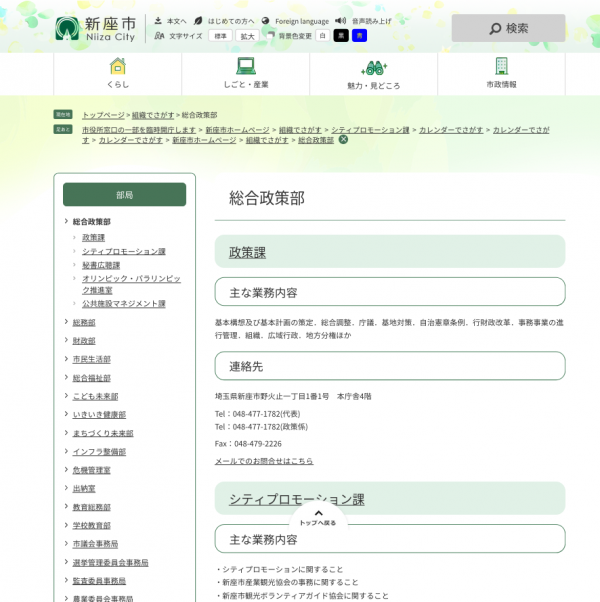Open 市民生活部 in the sidebar
600x602 pixels.
(91, 359)
